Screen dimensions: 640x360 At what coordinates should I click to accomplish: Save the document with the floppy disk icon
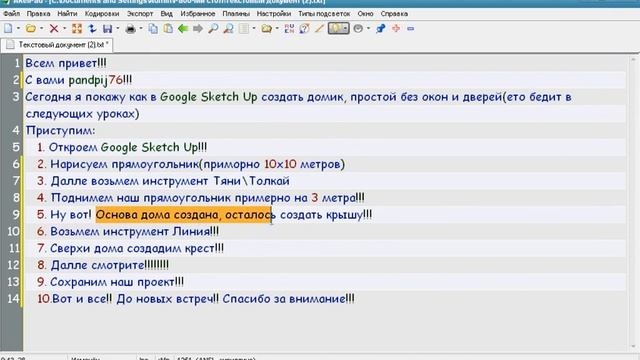click(107, 29)
